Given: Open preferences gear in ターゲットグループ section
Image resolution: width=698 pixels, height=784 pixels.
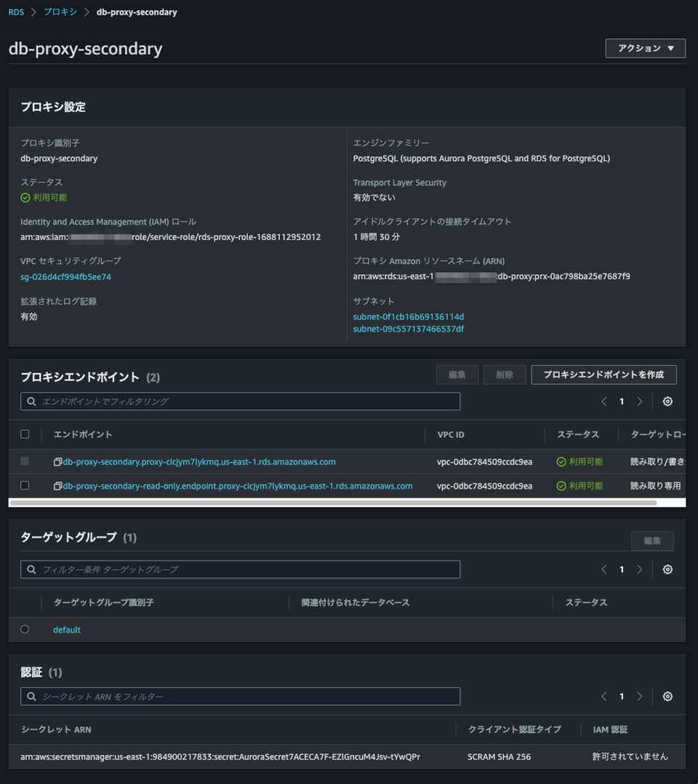Looking at the screenshot, I should point(667,569).
